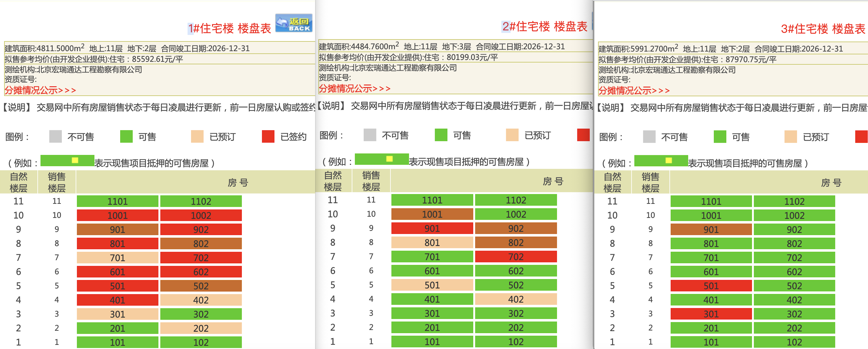Select room 1101 in 1#住宅楼

pyautogui.click(x=117, y=202)
